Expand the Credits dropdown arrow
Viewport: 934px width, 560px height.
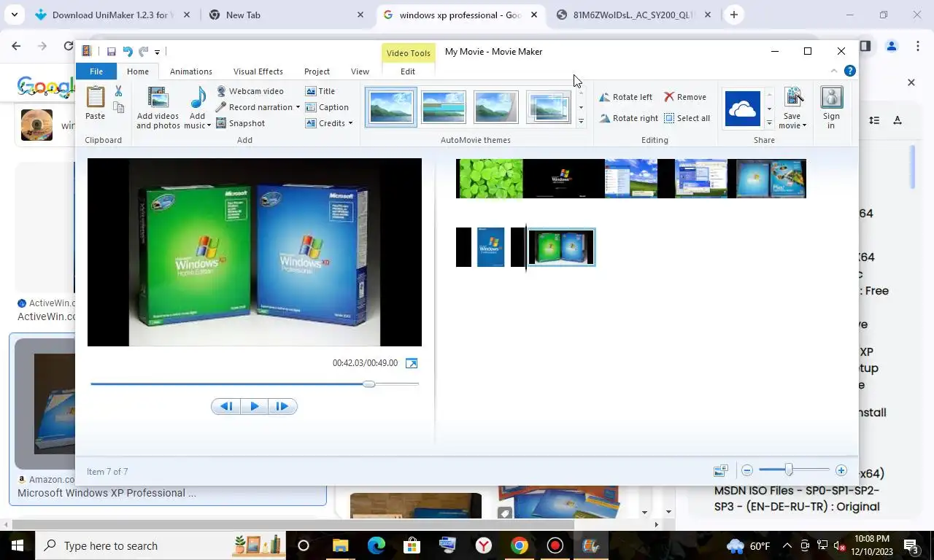click(x=350, y=123)
